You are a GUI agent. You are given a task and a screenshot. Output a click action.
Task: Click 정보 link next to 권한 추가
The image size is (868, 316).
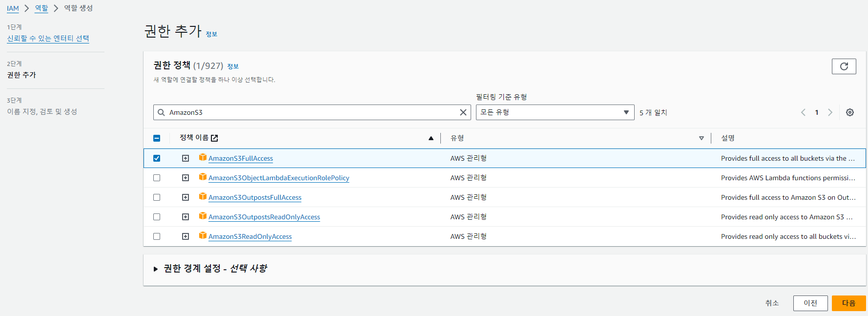coord(211,34)
